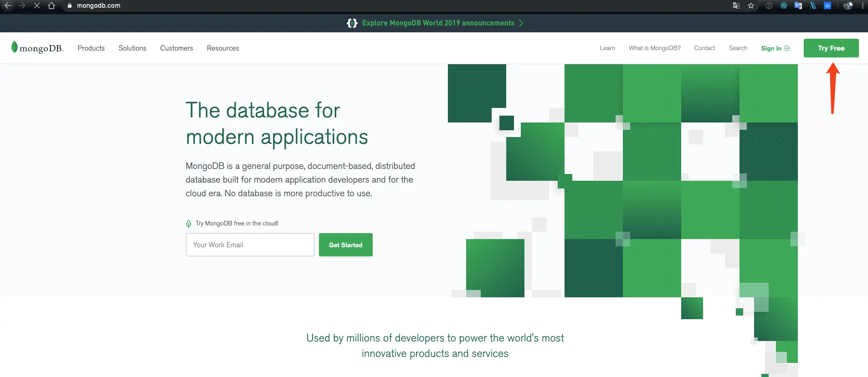This screenshot has width=868, height=377.
Task: Go to homepage via mongoDB logo
Action: (x=37, y=48)
